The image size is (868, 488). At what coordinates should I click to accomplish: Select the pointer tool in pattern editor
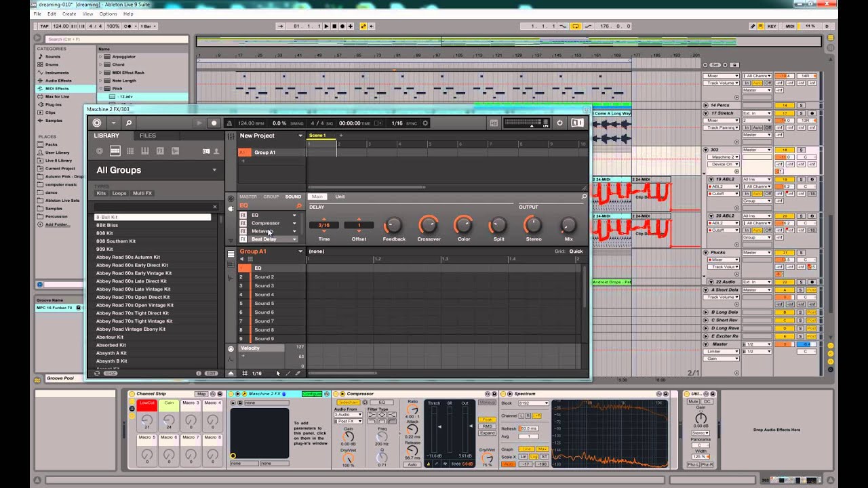point(277,373)
